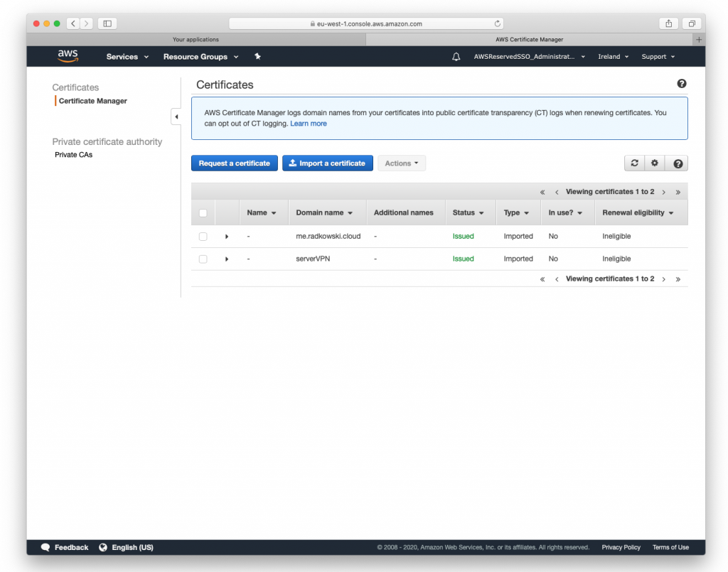Click the help icon beside Certificates heading
The width and height of the screenshot is (728, 572).
tap(681, 84)
